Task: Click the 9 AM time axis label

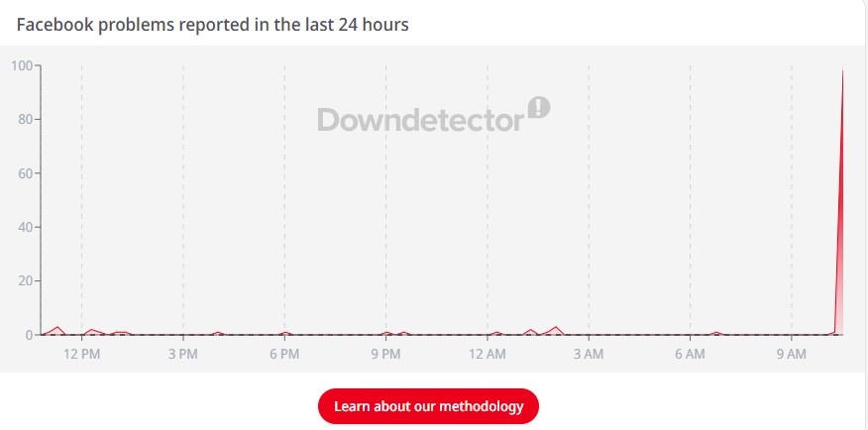Action: click(791, 354)
